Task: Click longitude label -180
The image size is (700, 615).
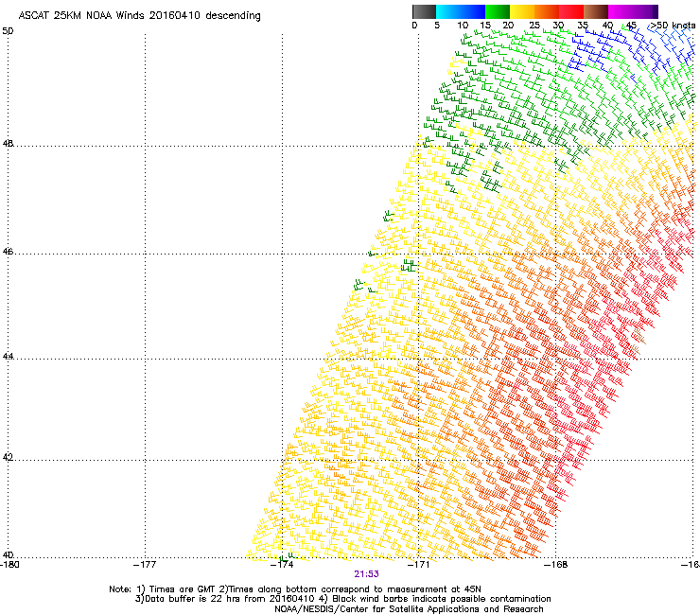Action: pyautogui.click(x=9, y=565)
